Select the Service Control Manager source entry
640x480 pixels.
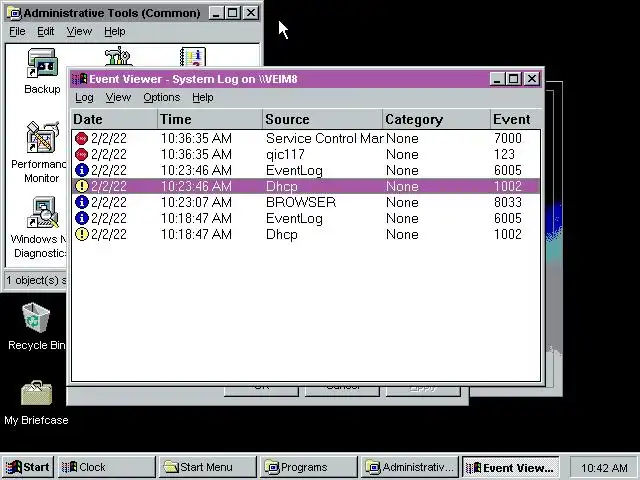324,138
